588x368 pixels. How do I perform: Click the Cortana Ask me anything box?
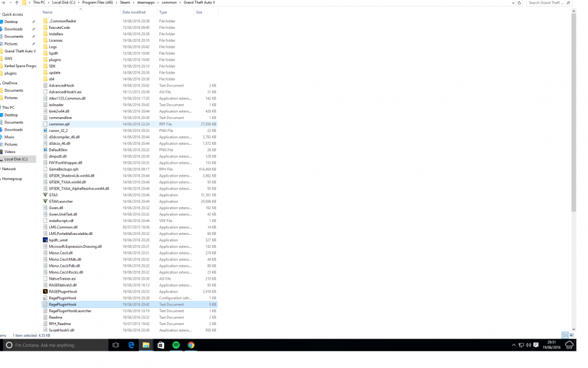click(x=56, y=344)
